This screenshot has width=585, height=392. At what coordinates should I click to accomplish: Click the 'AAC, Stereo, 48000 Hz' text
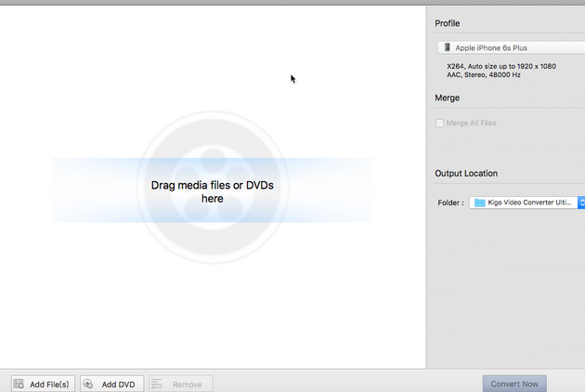pos(484,74)
